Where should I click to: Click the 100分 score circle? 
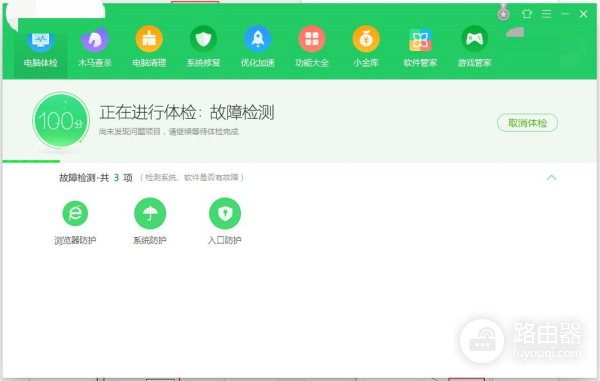61,120
